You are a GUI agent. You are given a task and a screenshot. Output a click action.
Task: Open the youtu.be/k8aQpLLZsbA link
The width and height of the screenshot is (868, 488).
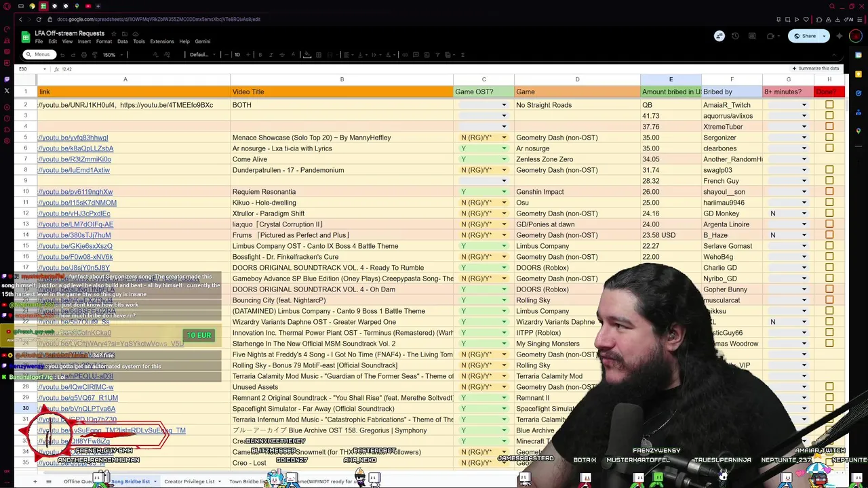[76, 148]
